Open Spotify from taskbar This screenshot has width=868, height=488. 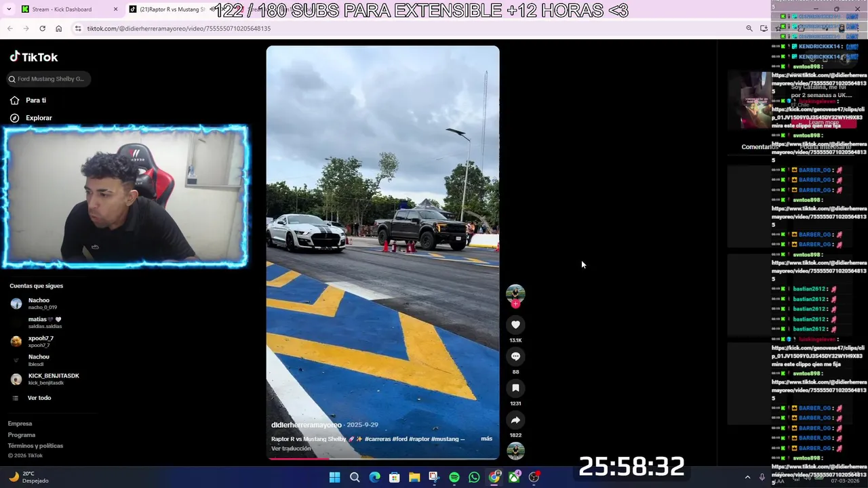[x=454, y=477]
